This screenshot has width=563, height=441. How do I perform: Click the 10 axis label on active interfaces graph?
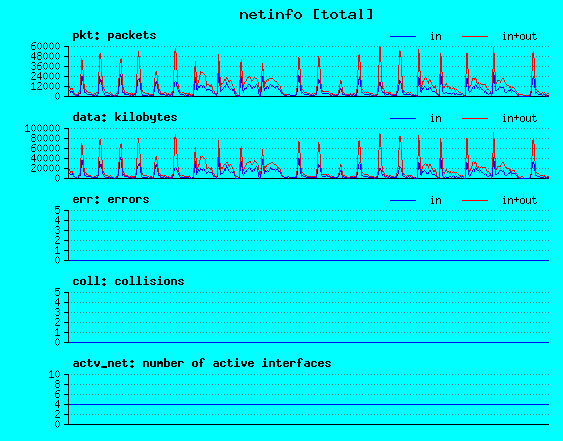(x=54, y=375)
